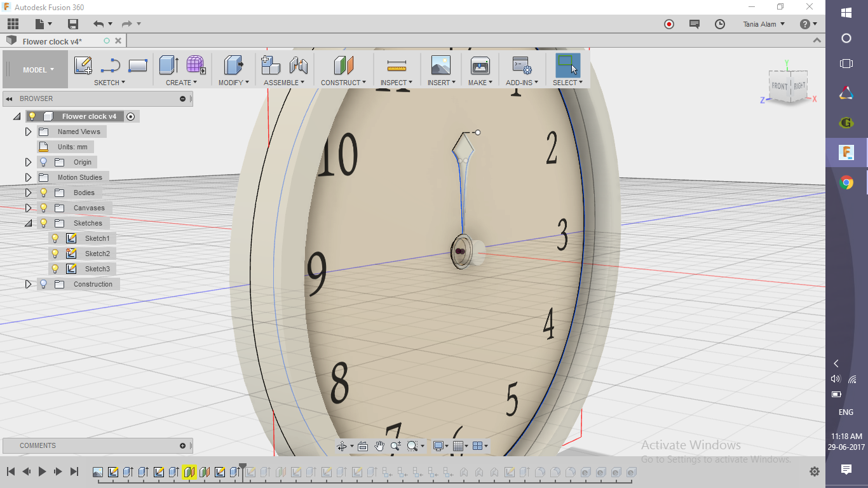Viewport: 868px width, 488px height.
Task: Hide Sketch2 with its light bulb
Action: point(55,254)
